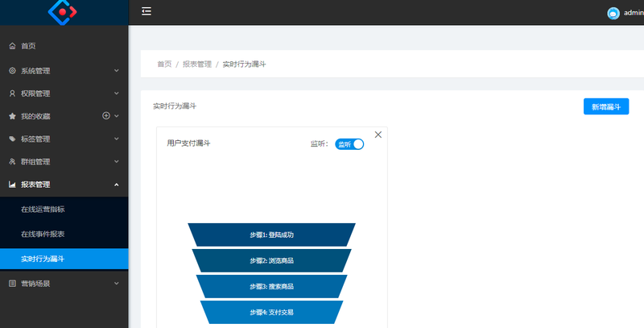This screenshot has height=328, width=644.
Task: Click the 实时行为漏斗 section heading
Action: pos(175,106)
